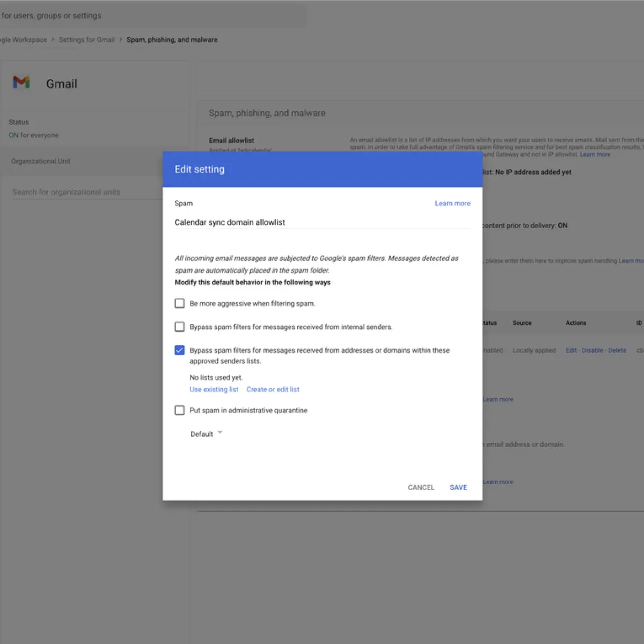Viewport: 644px width, 644px height.
Task: Click Search for organizational units field
Action: pyautogui.click(x=87, y=192)
